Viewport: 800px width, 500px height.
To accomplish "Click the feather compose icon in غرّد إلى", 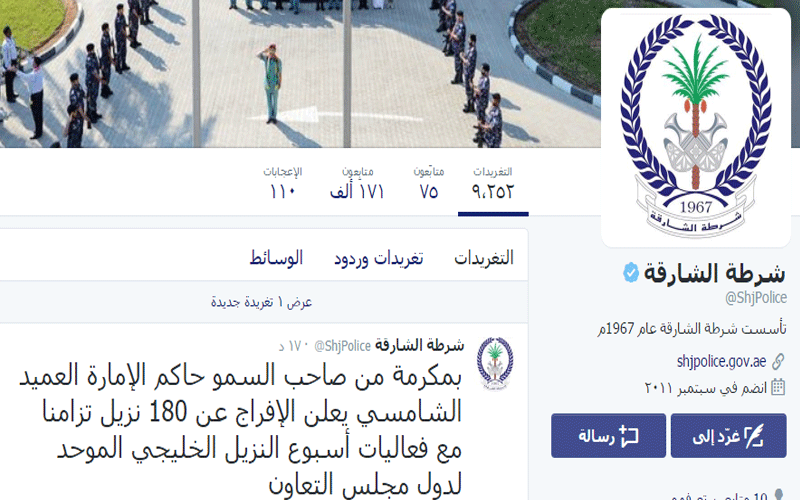I will [x=754, y=436].
